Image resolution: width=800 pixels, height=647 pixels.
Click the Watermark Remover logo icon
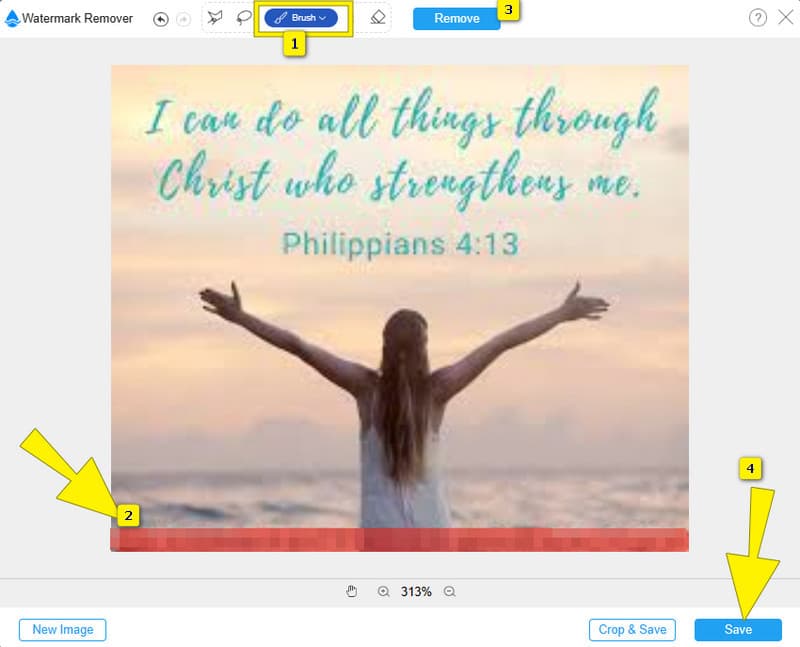coord(11,18)
